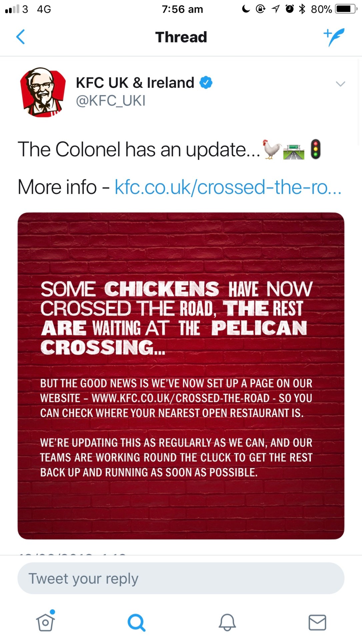Viewport: 362px width, 644px height.
Task: Open the kfc.co.uk/crossed-the-ro... link
Action: tap(228, 187)
